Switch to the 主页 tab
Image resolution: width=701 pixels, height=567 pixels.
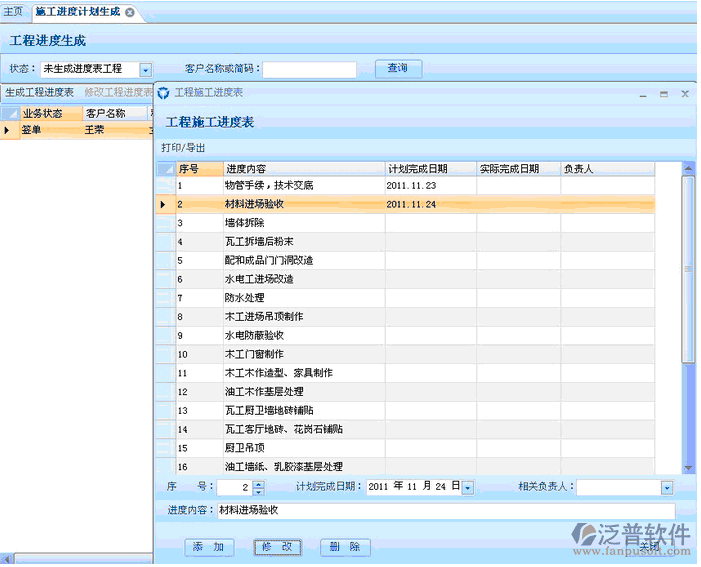[x=13, y=12]
